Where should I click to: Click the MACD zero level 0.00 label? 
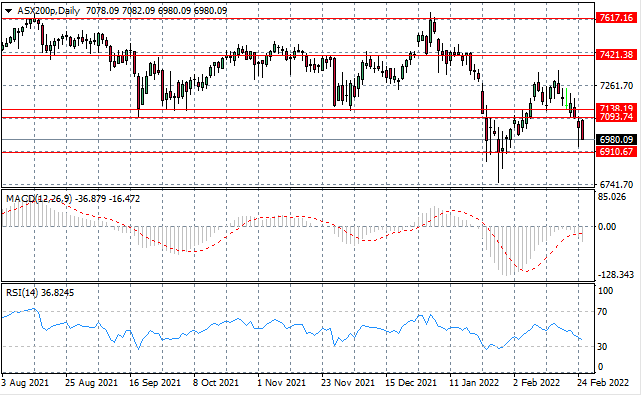pos(607,226)
